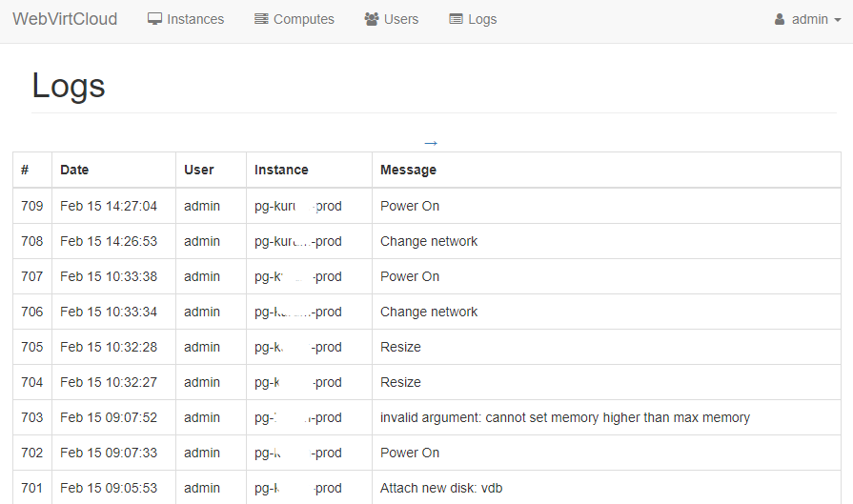This screenshot has width=853, height=504.
Task: Go to the Computes page
Action: point(303,19)
